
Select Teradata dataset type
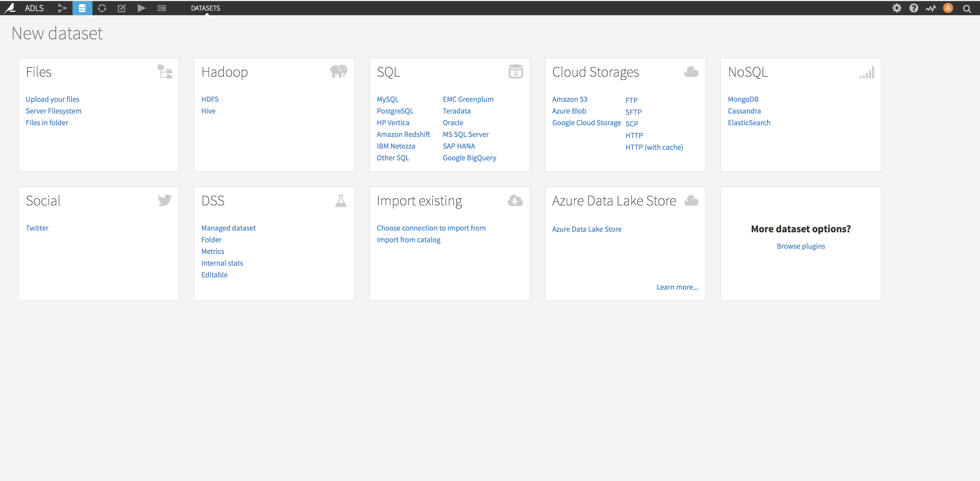pos(457,111)
